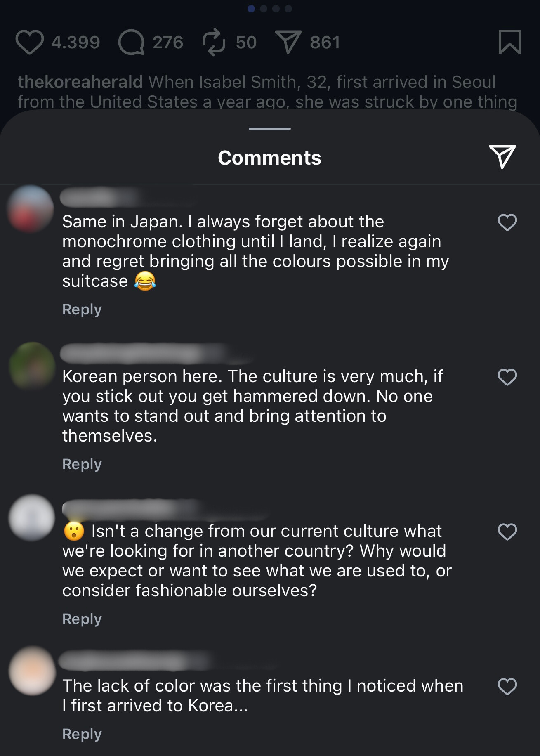This screenshot has width=540, height=756.
Task: Tap share icon in Comments header
Action: click(x=502, y=156)
